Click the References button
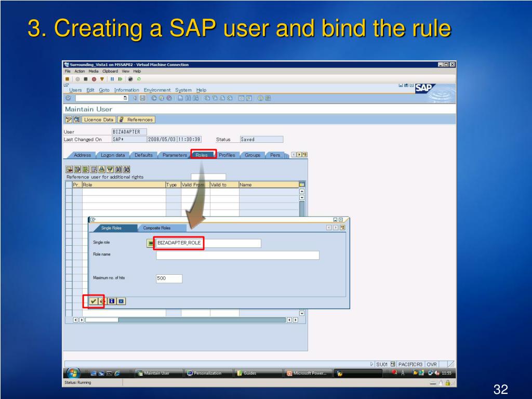Image resolution: width=532 pixels, height=399 pixels. [137, 119]
